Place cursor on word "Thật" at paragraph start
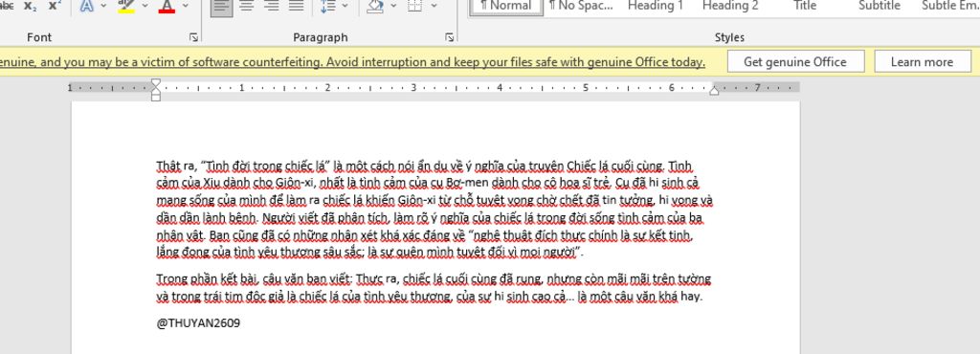This screenshot has height=354, width=980. tap(168, 166)
